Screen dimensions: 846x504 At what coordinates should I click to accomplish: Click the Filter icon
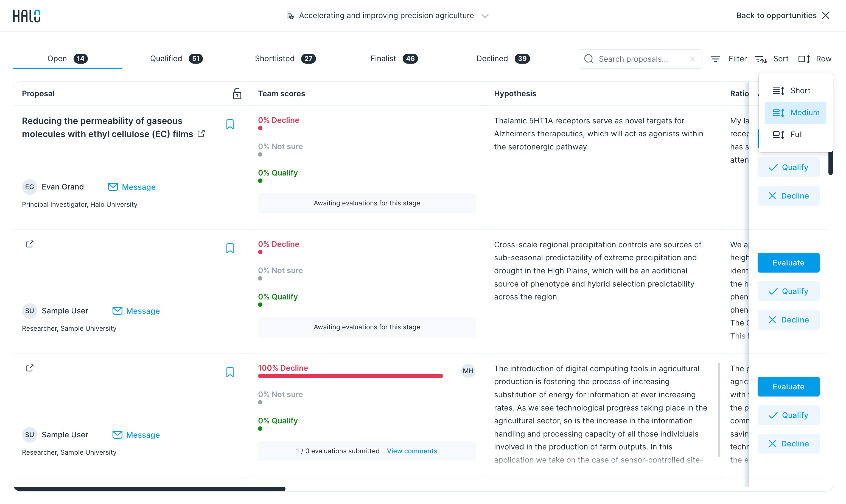716,59
